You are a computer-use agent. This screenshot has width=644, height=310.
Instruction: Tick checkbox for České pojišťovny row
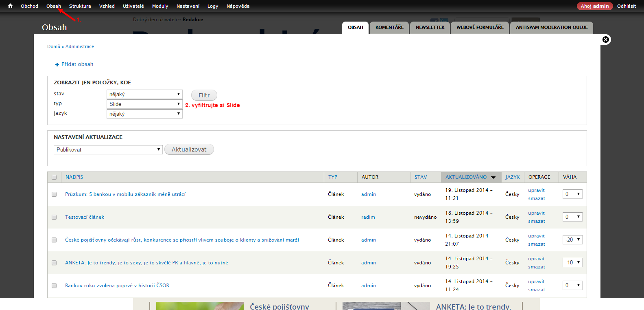(54, 240)
